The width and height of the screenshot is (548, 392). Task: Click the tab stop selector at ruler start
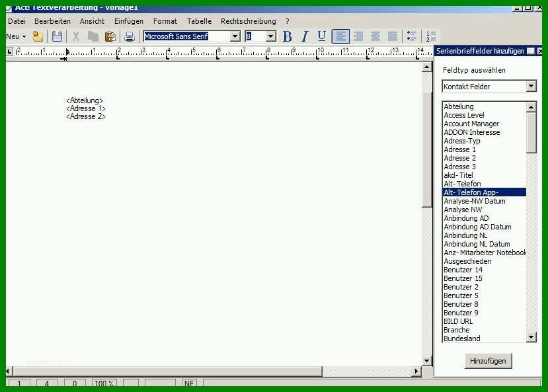pos(9,52)
